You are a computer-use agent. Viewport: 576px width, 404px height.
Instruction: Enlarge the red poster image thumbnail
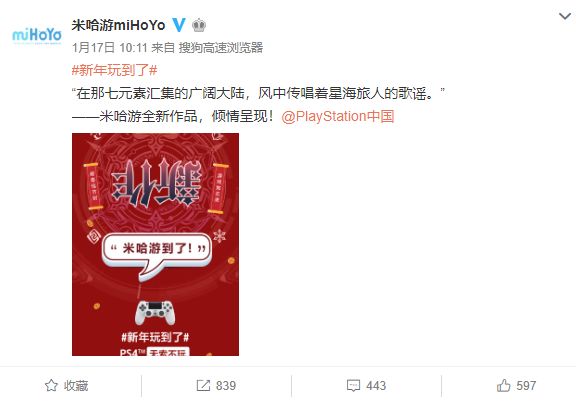pyautogui.click(x=155, y=245)
